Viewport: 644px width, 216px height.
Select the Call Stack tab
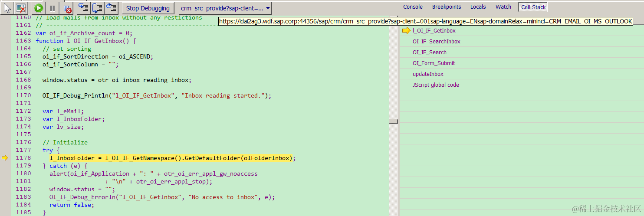click(533, 7)
